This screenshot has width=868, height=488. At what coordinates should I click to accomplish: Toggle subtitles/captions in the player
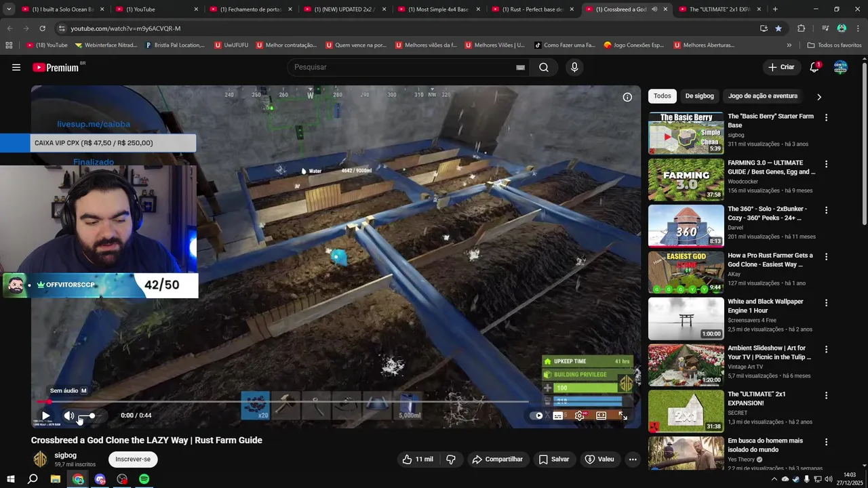tap(557, 415)
